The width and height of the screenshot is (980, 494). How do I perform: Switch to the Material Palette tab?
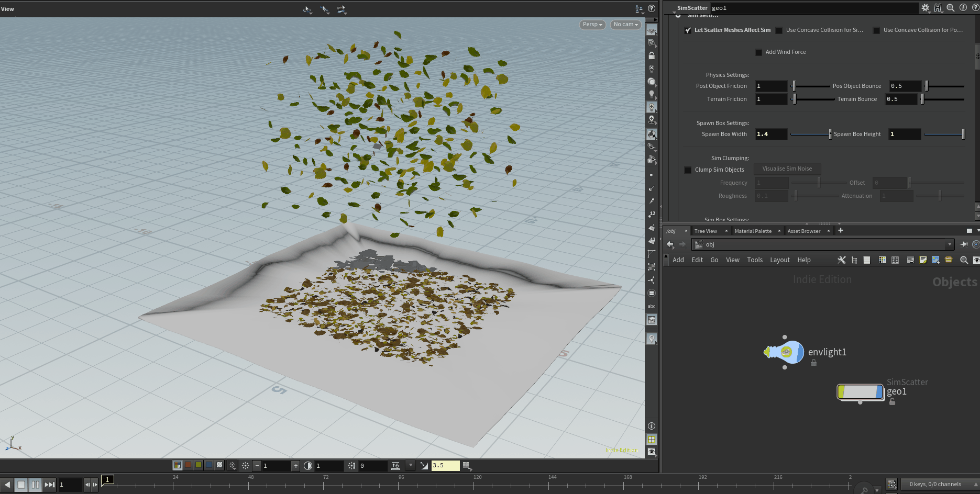click(x=753, y=231)
